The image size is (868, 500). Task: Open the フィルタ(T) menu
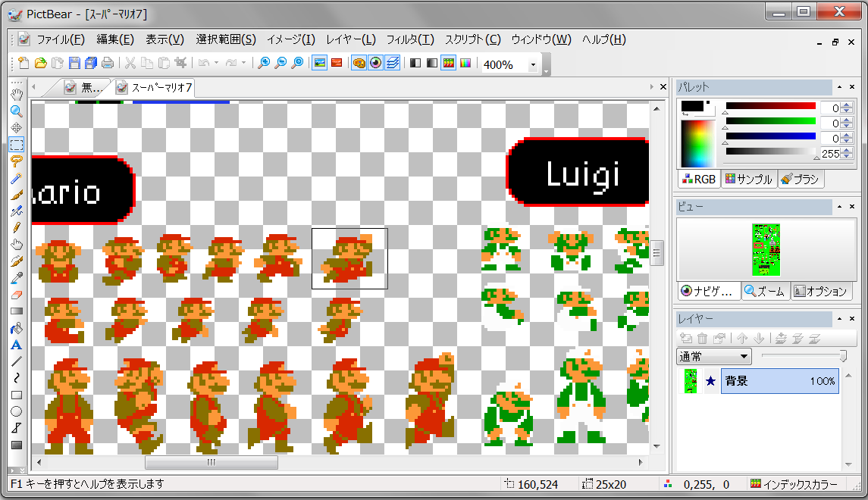click(410, 39)
